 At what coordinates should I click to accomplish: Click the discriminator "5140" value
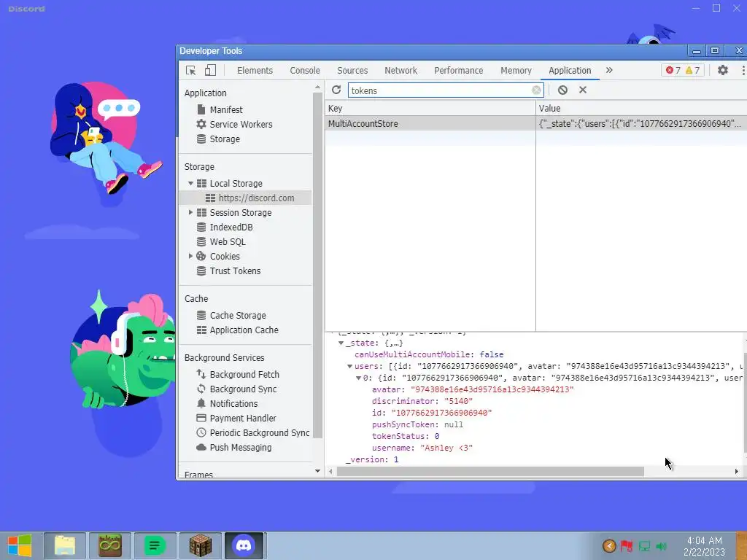[458, 402]
